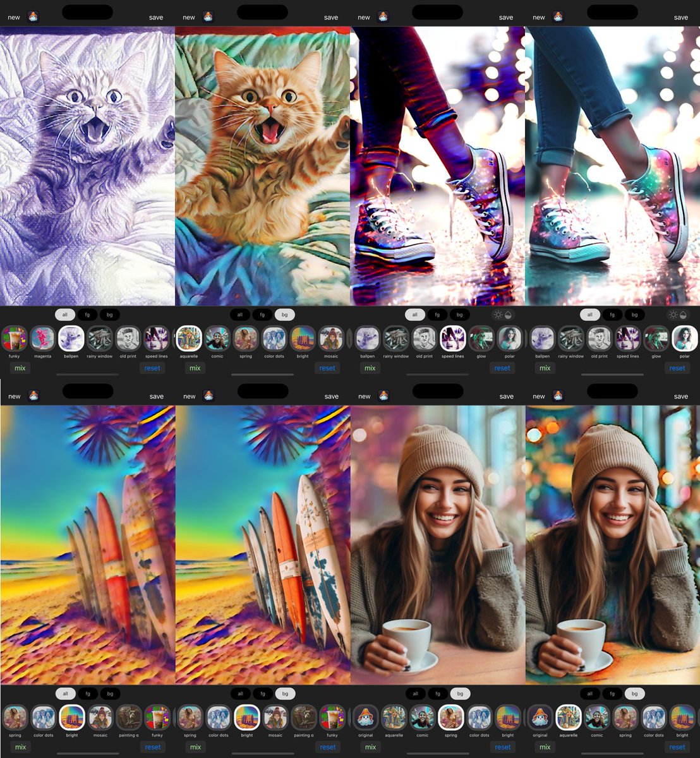Switch to the "all" tab above the filters
Viewport: 700px width, 758px height.
(x=64, y=315)
